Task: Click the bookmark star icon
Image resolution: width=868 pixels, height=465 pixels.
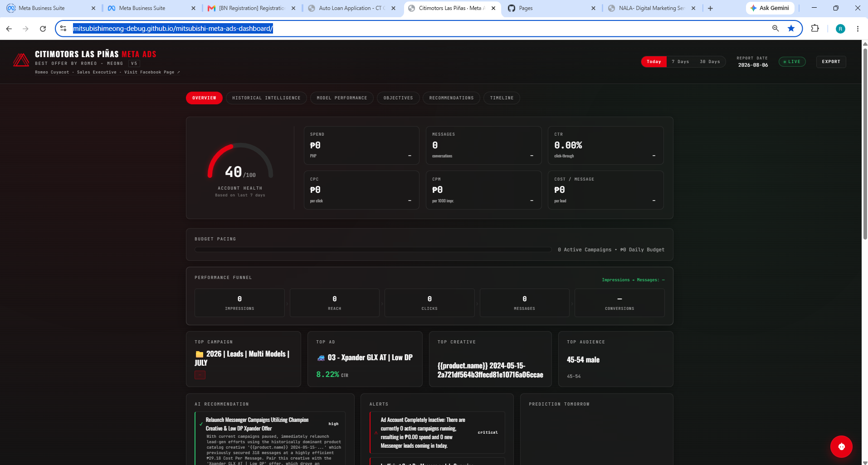Action: [x=791, y=29]
